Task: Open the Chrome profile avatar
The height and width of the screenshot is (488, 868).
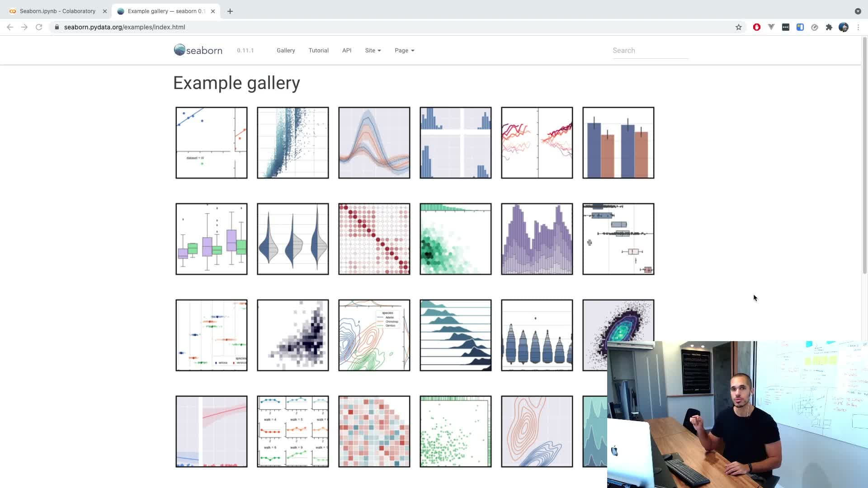Action: [x=844, y=27]
